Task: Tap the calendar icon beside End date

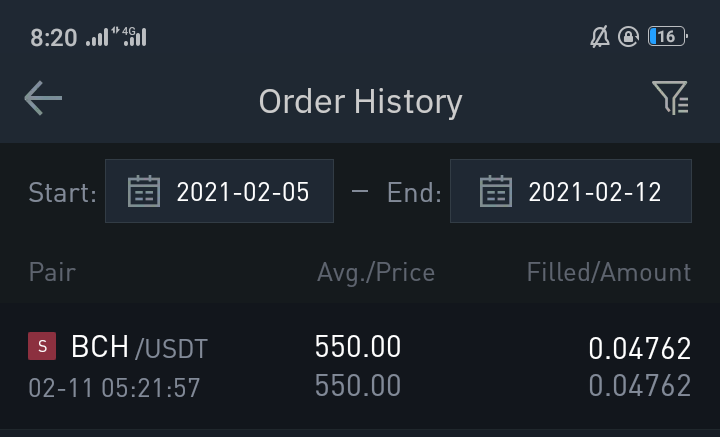Action: (496, 191)
